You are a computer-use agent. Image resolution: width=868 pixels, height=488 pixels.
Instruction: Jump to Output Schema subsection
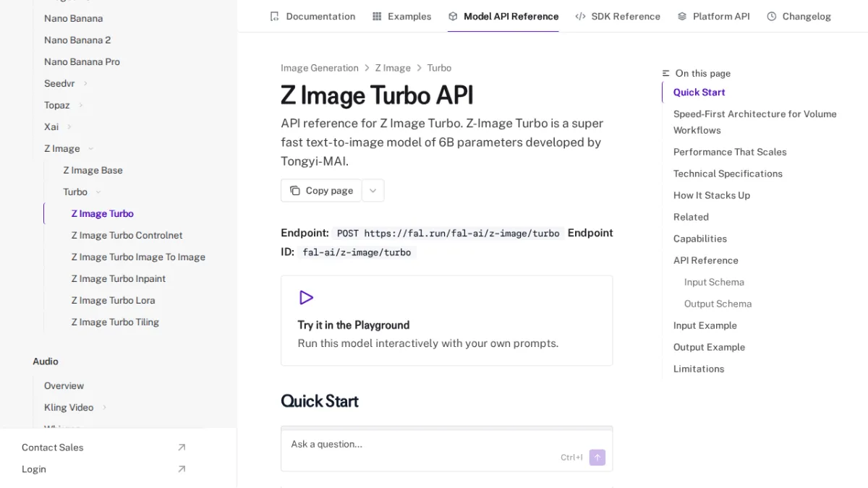pos(718,304)
